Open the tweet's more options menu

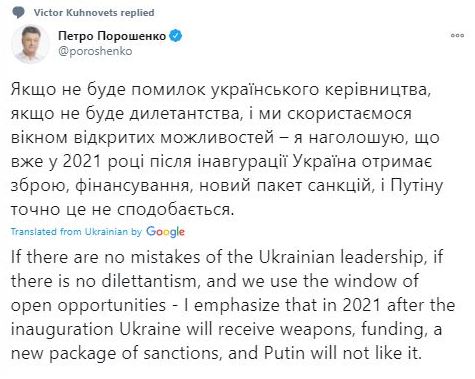tap(457, 35)
